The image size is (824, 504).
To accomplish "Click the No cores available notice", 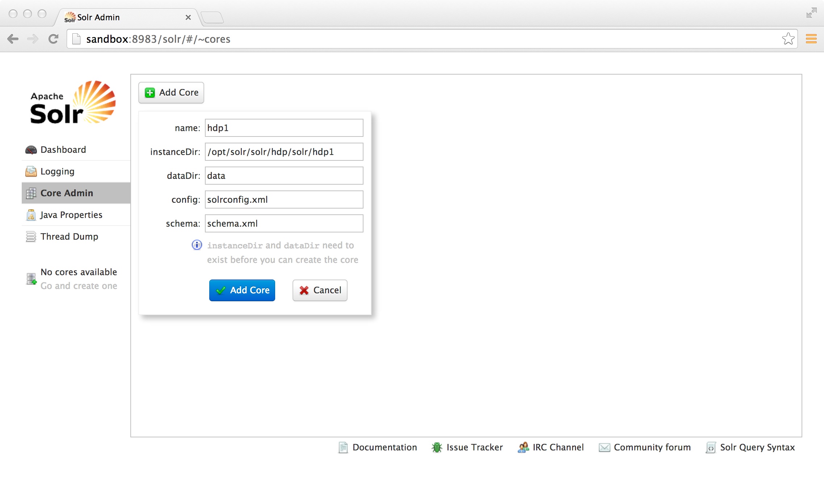I will pos(79,272).
